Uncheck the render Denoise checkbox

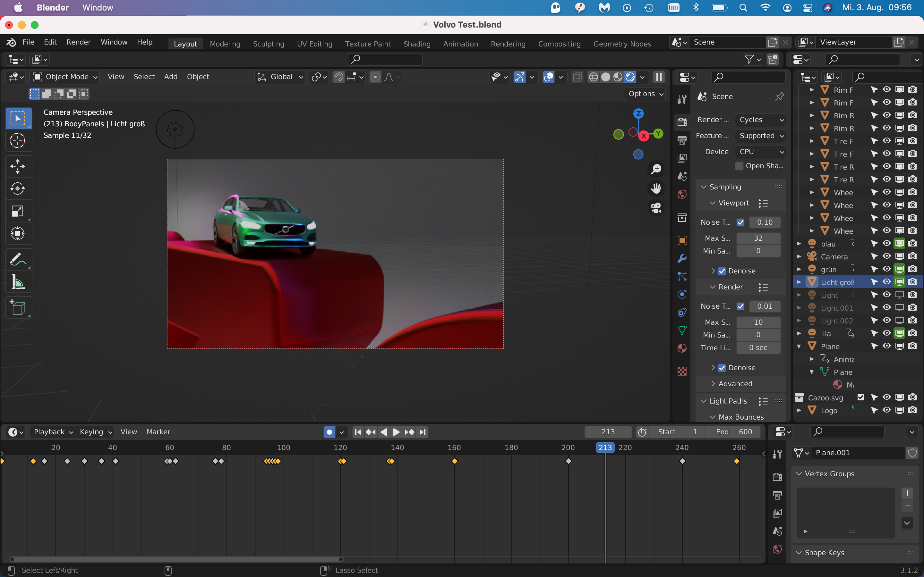tap(722, 368)
